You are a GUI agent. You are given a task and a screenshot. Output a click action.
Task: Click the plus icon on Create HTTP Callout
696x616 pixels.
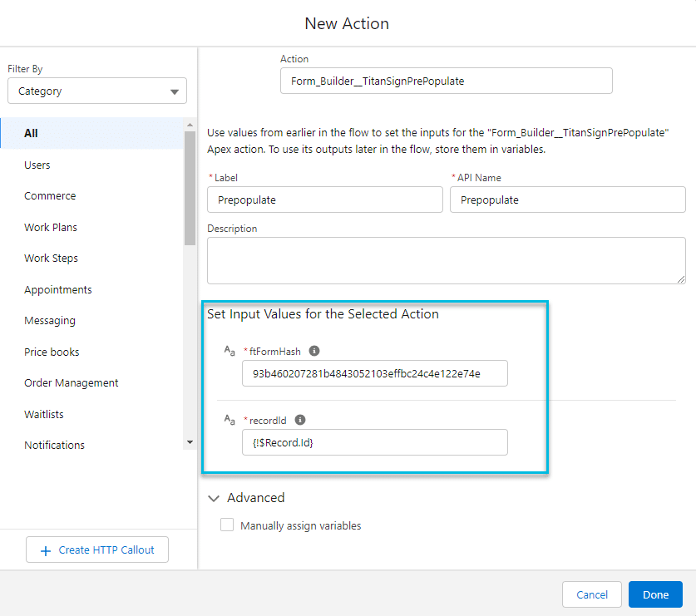point(46,549)
